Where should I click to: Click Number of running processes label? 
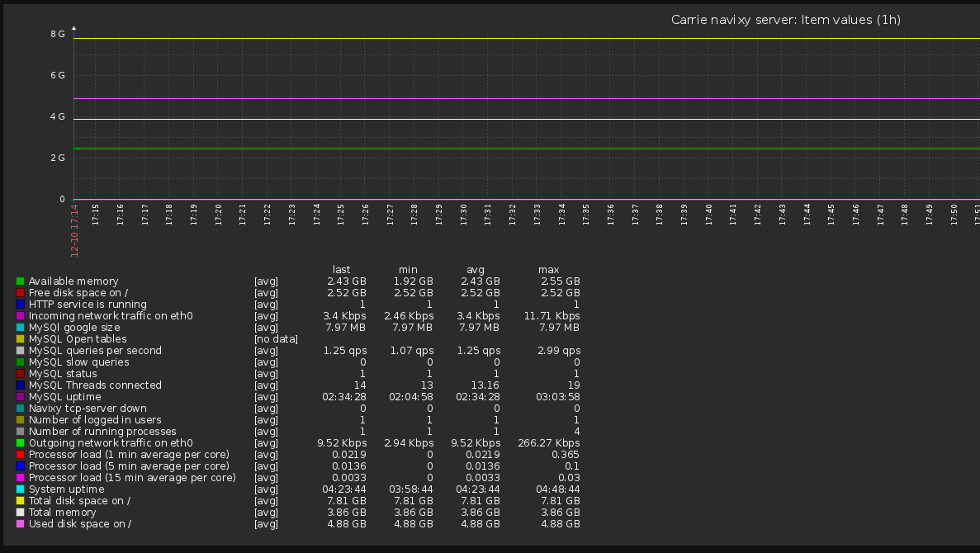(102, 432)
